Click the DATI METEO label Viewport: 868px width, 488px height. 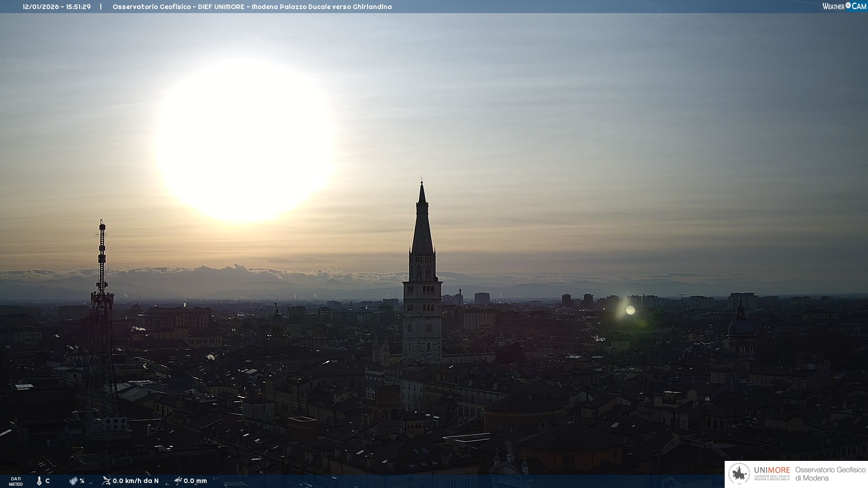point(16,481)
